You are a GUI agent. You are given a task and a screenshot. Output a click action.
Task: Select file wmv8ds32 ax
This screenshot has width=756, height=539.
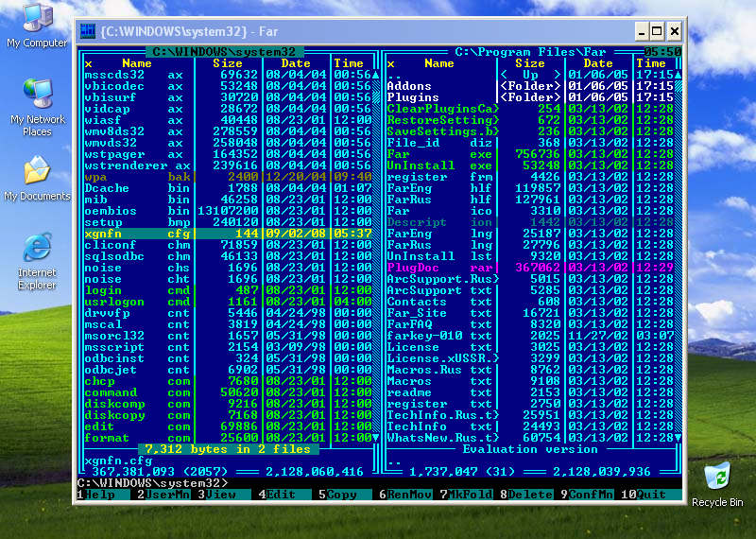pyautogui.click(x=228, y=131)
